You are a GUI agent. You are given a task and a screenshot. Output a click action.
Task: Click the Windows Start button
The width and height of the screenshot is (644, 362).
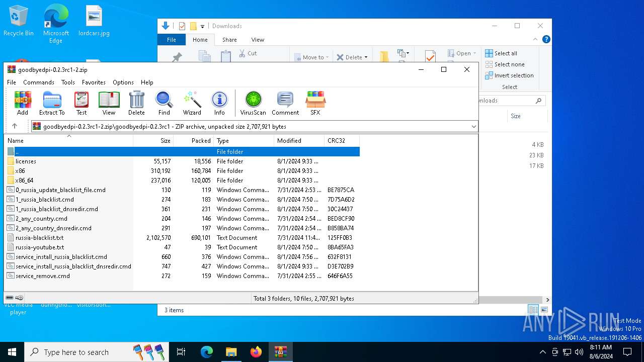pyautogui.click(x=12, y=352)
